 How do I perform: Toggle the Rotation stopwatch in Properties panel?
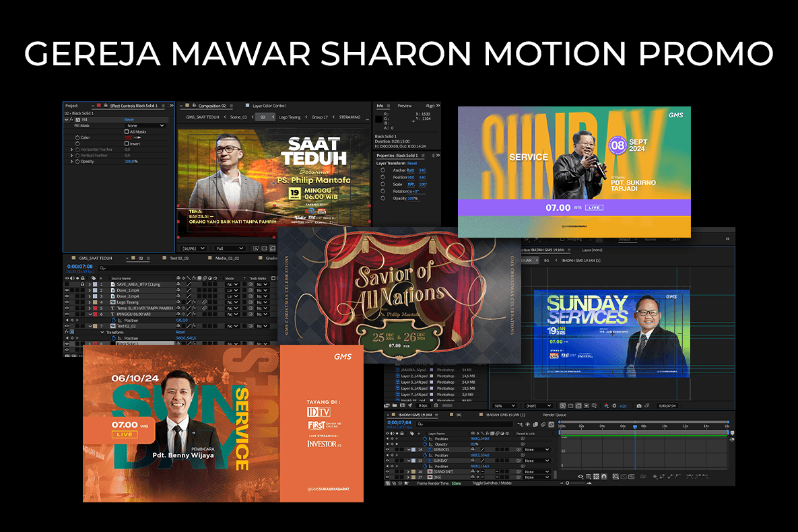[x=383, y=191]
